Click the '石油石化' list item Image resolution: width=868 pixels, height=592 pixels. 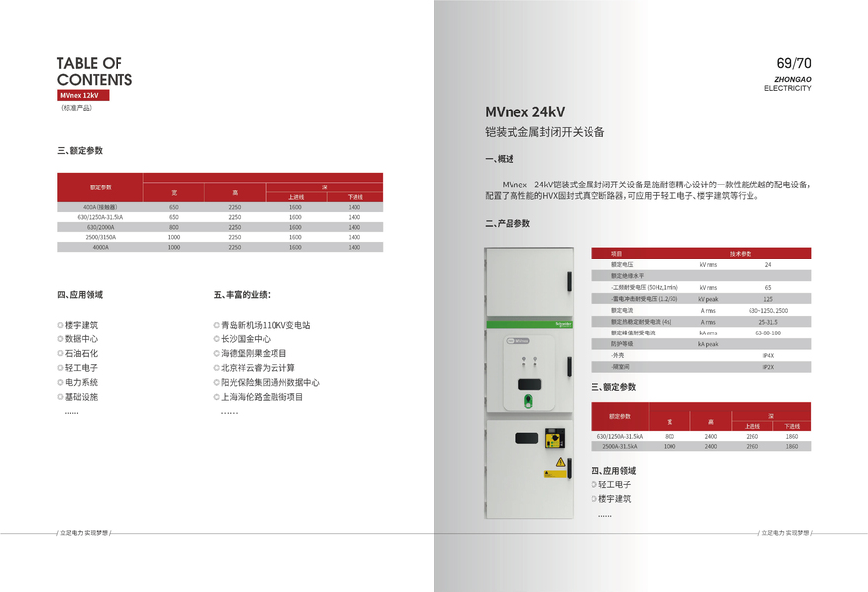(x=81, y=353)
